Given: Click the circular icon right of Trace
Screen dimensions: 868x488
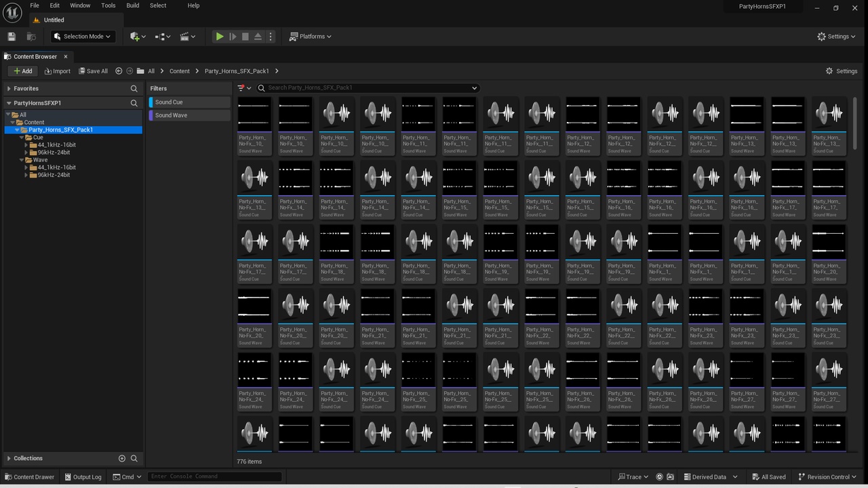Looking at the screenshot, I should tap(659, 477).
